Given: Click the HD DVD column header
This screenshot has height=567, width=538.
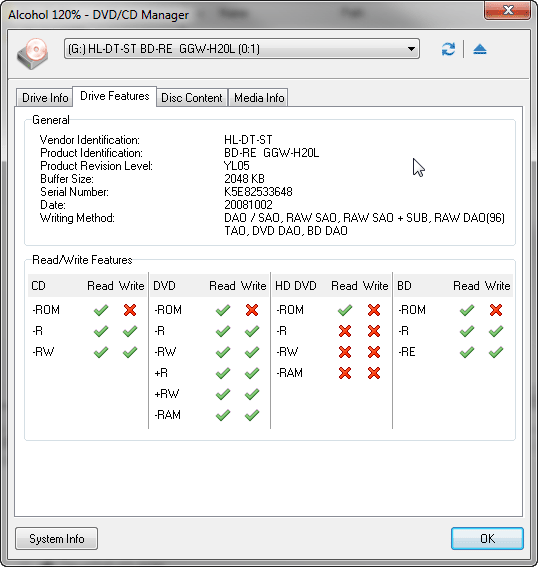Looking at the screenshot, I should coord(296,286).
